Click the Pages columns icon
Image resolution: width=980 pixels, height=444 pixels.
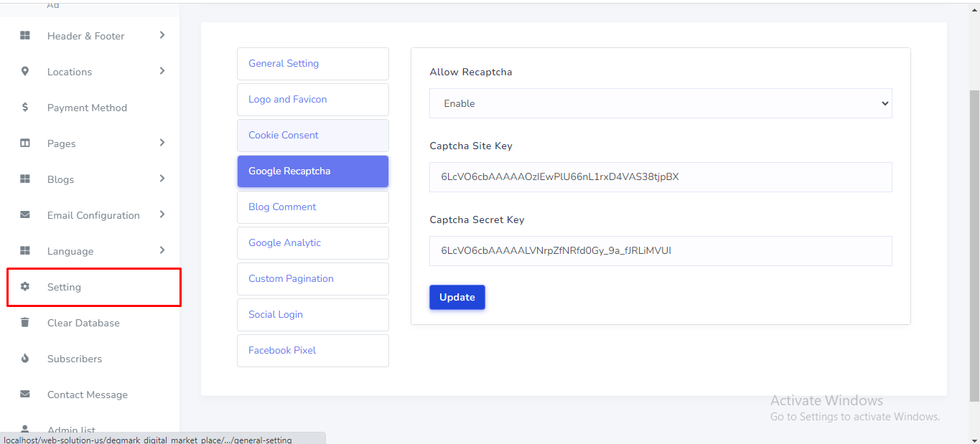pyautogui.click(x=25, y=143)
